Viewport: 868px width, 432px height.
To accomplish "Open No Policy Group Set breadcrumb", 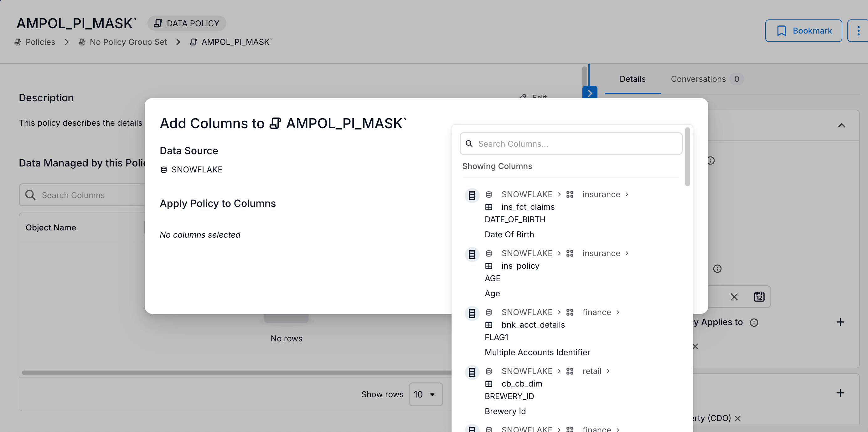I will click(x=128, y=42).
